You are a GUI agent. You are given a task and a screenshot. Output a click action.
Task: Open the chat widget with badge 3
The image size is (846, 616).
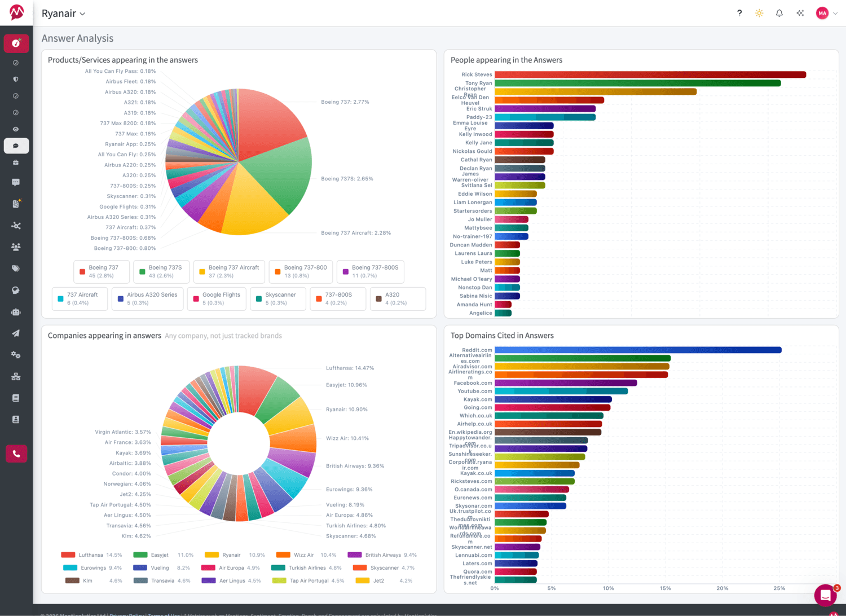pyautogui.click(x=826, y=595)
